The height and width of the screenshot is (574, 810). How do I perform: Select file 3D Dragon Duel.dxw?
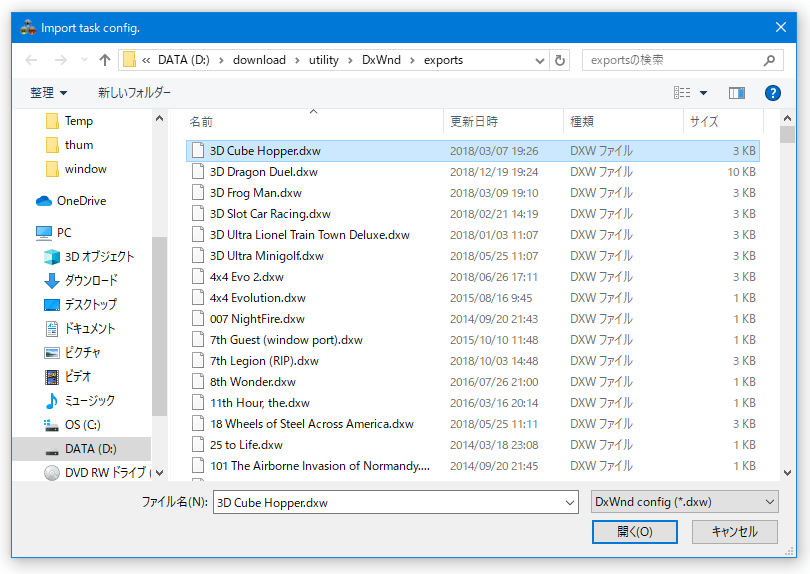coord(473,172)
